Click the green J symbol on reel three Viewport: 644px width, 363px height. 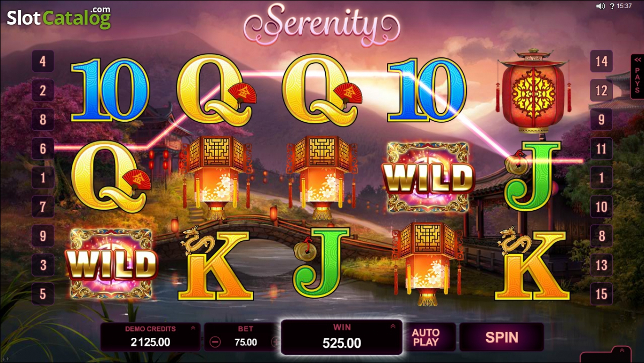321,263
